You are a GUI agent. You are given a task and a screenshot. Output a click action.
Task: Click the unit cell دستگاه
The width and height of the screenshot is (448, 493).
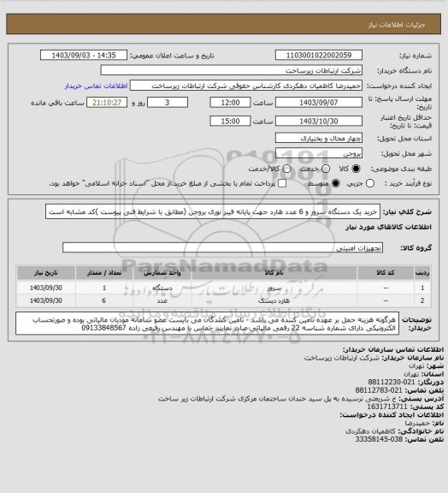pos(162,288)
